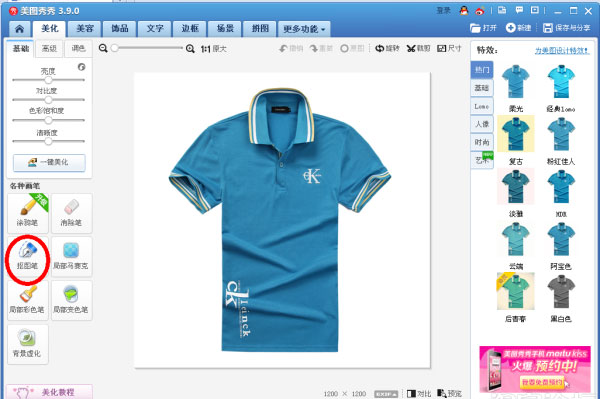Toggle the 对比 compare view

pos(419,393)
